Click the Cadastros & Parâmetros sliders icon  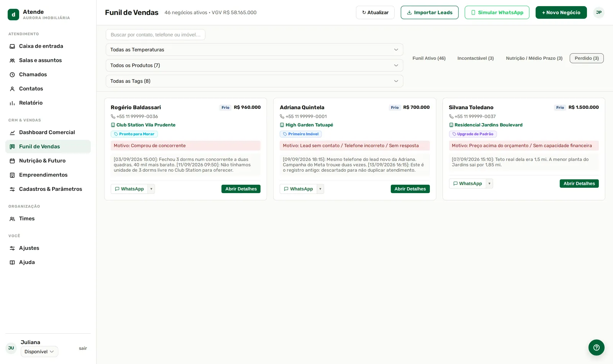pyautogui.click(x=12, y=189)
